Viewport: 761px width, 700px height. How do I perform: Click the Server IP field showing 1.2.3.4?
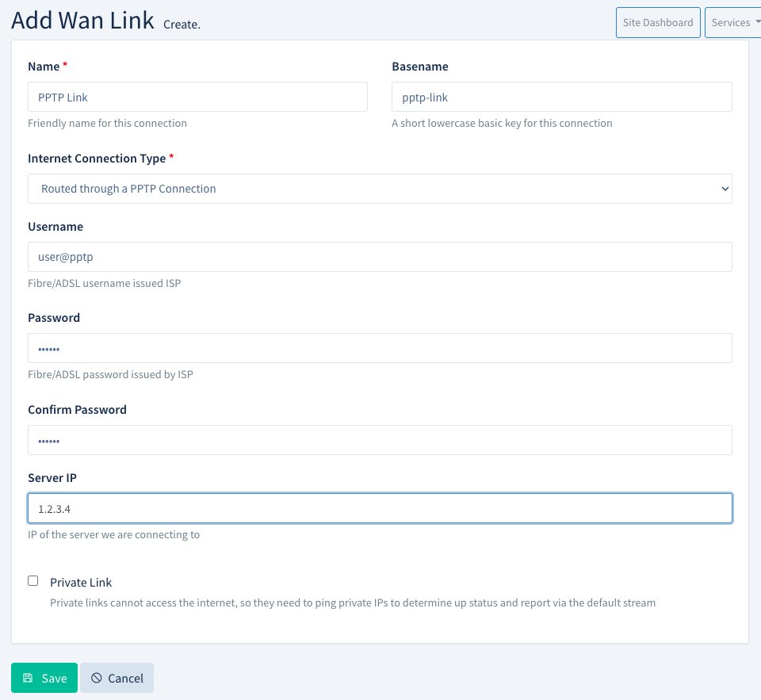[x=380, y=509]
